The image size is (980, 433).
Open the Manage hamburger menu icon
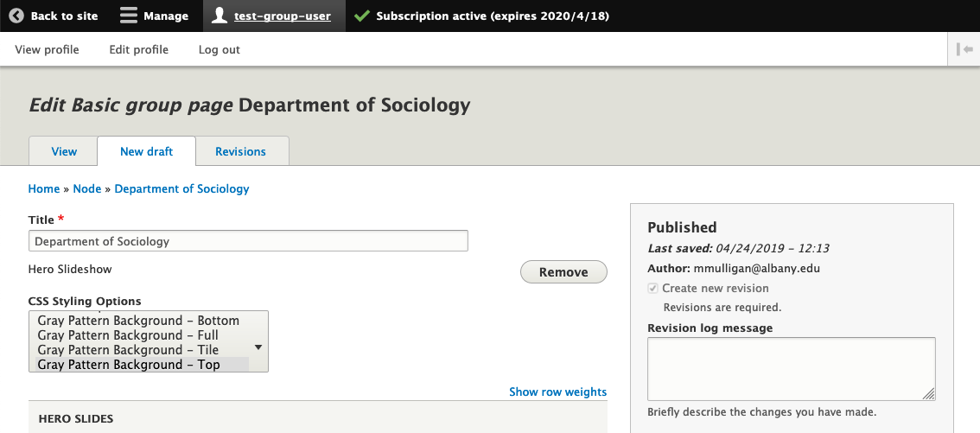(x=129, y=16)
